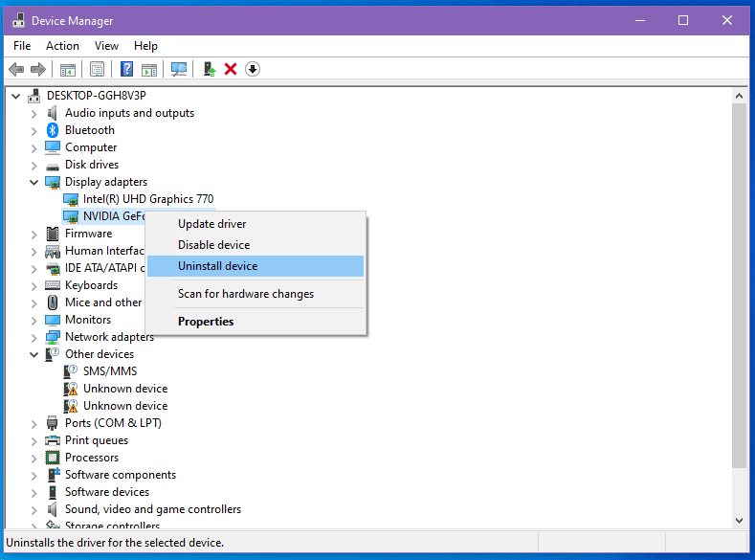This screenshot has width=755, height=560.
Task: Select Scan for hardware changes menu entry
Action: [x=255, y=294]
